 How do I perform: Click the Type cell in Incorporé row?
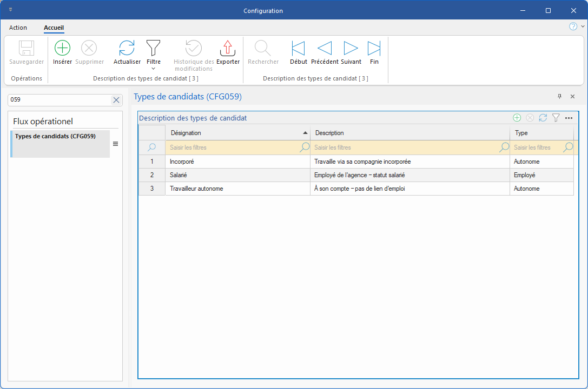point(541,162)
